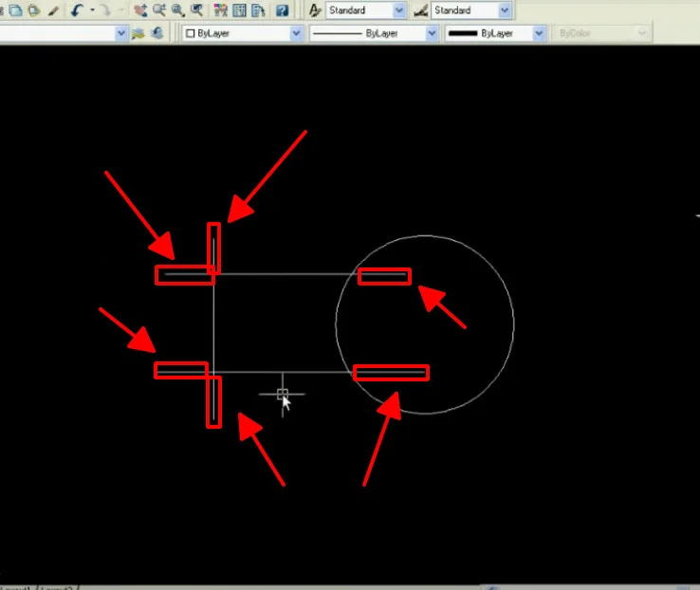Select the Match Properties brush icon

[53, 9]
